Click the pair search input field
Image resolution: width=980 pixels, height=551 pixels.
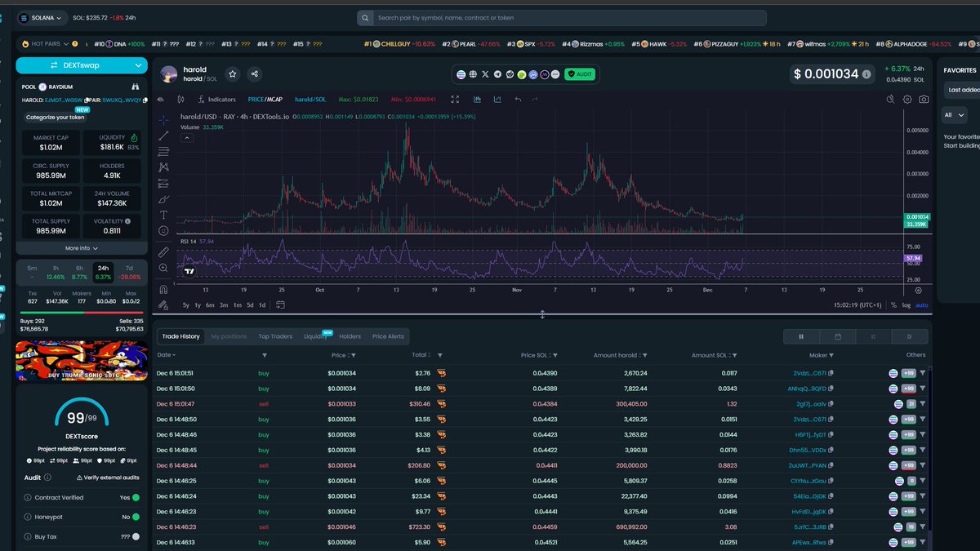tap(562, 17)
